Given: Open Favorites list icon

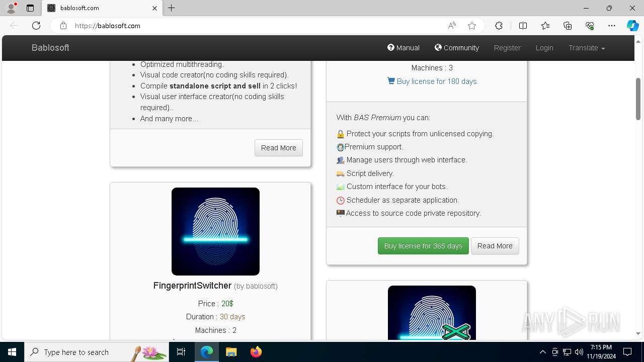Looking at the screenshot, I should coord(545,26).
